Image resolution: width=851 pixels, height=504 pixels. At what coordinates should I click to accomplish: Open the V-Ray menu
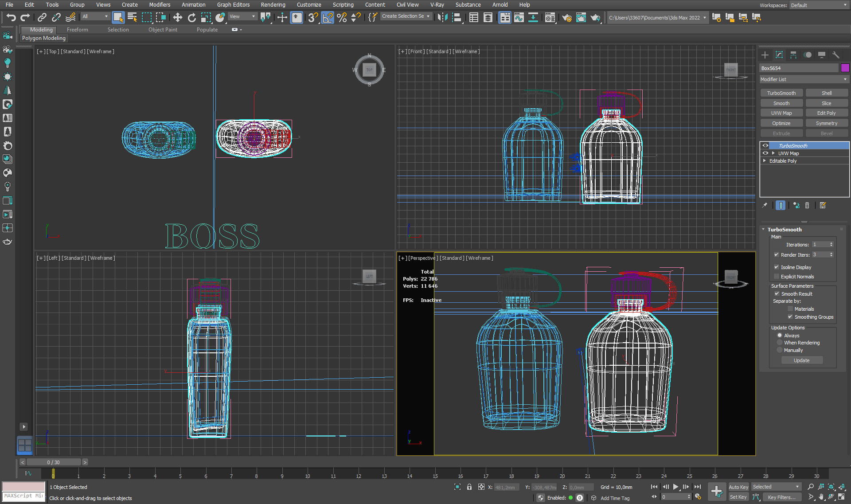(x=437, y=5)
